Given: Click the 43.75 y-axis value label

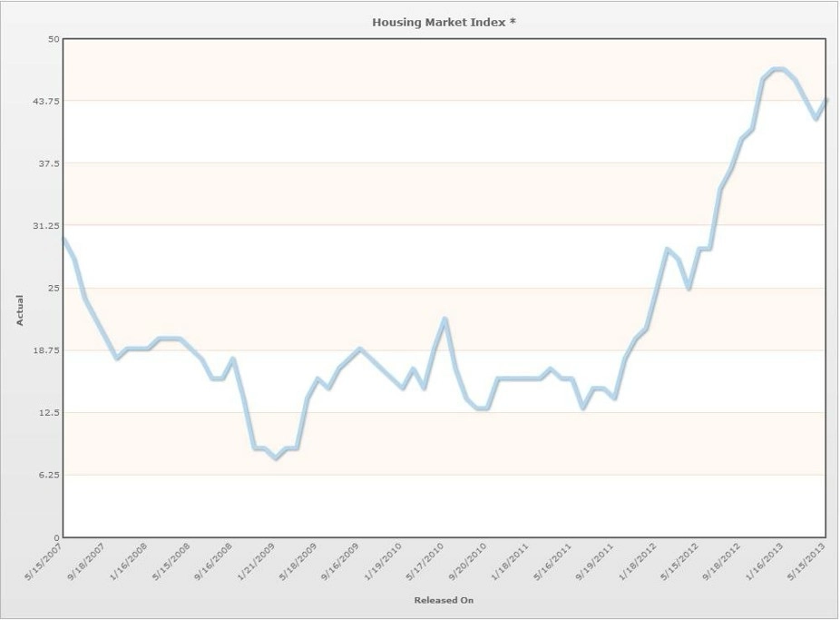Looking at the screenshot, I should 46,101.
